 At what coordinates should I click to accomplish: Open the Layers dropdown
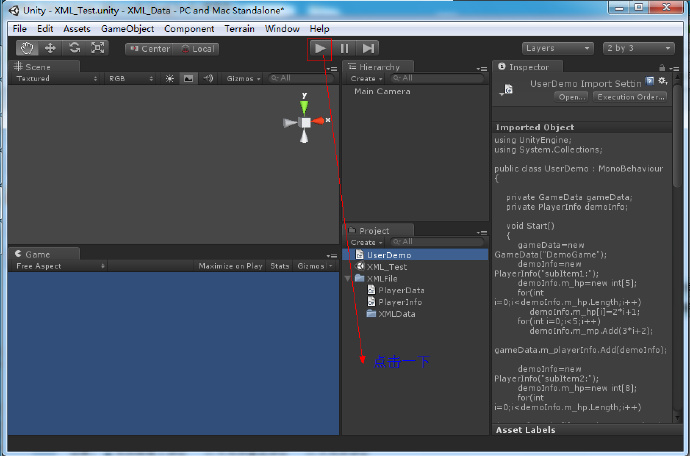(x=557, y=48)
